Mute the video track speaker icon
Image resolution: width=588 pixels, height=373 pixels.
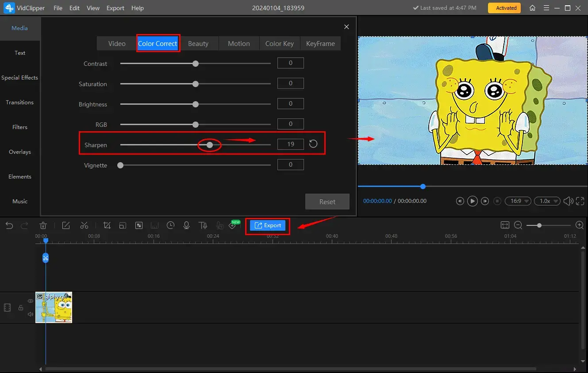click(x=31, y=314)
